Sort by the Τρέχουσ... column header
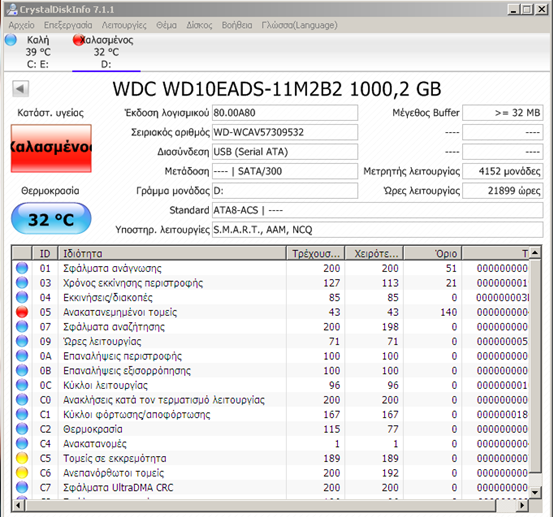 [x=316, y=253]
